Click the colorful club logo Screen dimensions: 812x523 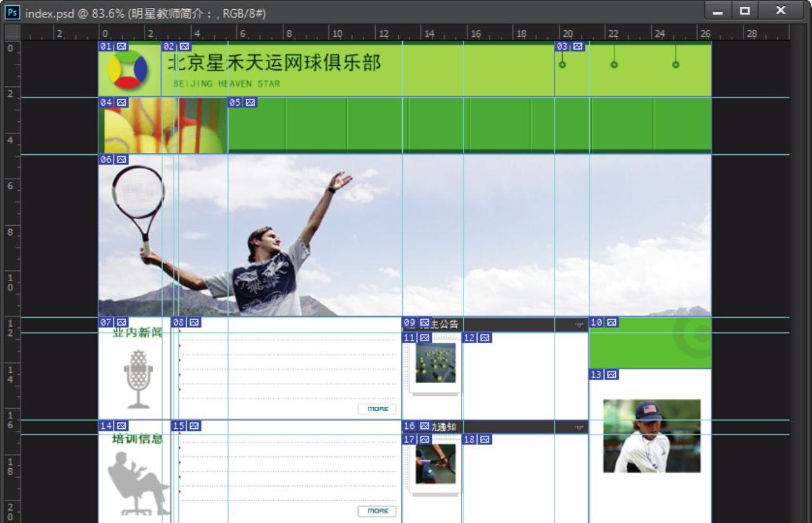127,70
